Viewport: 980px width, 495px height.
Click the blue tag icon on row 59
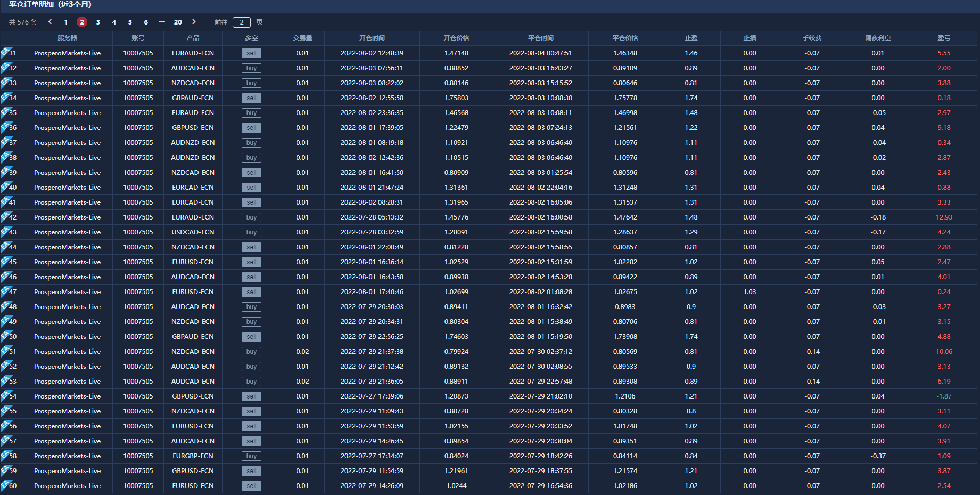point(6,470)
